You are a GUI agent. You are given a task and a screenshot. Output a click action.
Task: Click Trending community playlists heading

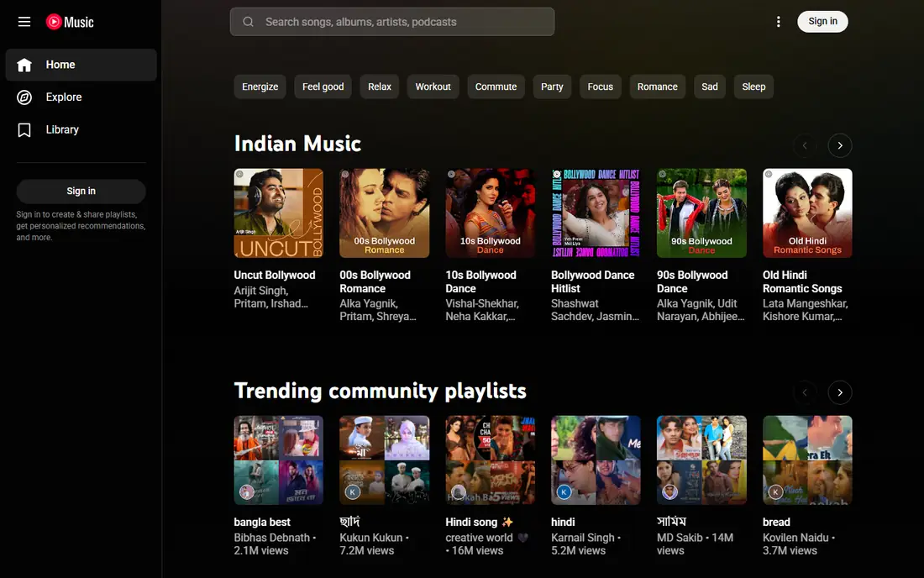click(380, 391)
